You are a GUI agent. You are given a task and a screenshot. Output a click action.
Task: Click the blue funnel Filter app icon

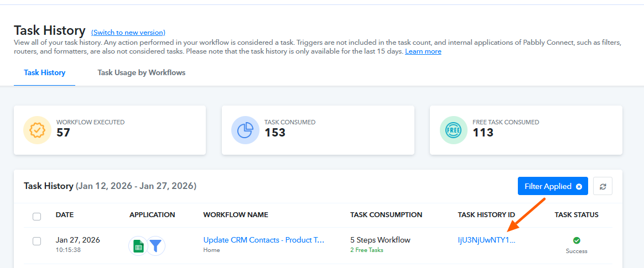click(x=156, y=246)
